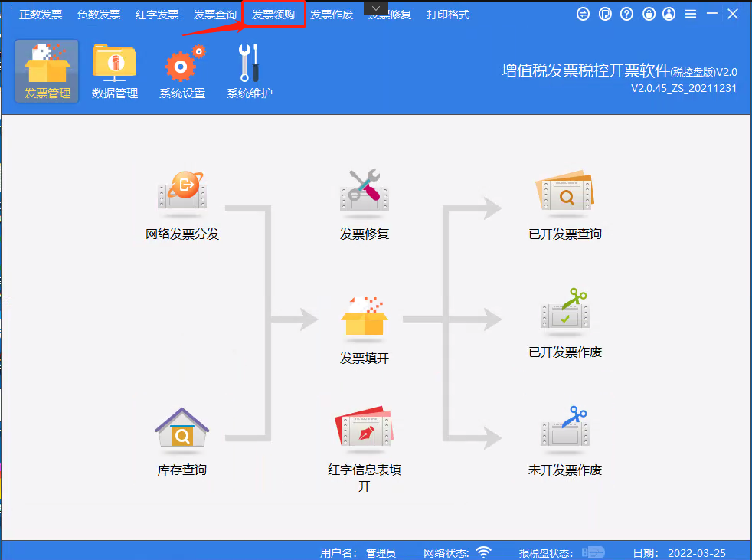
Task: Minimize the invoicing software window
Action: coord(712,14)
